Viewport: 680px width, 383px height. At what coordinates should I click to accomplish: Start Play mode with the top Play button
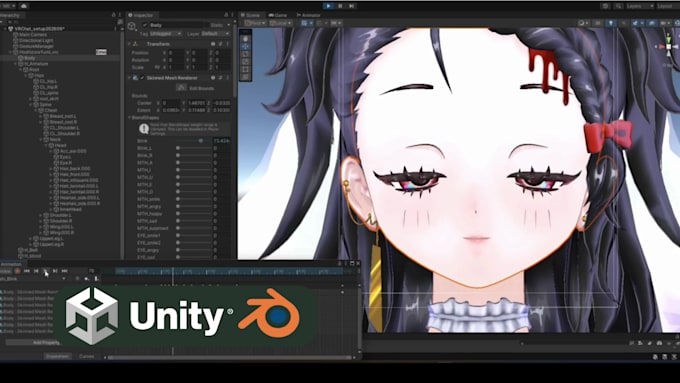[329, 6]
